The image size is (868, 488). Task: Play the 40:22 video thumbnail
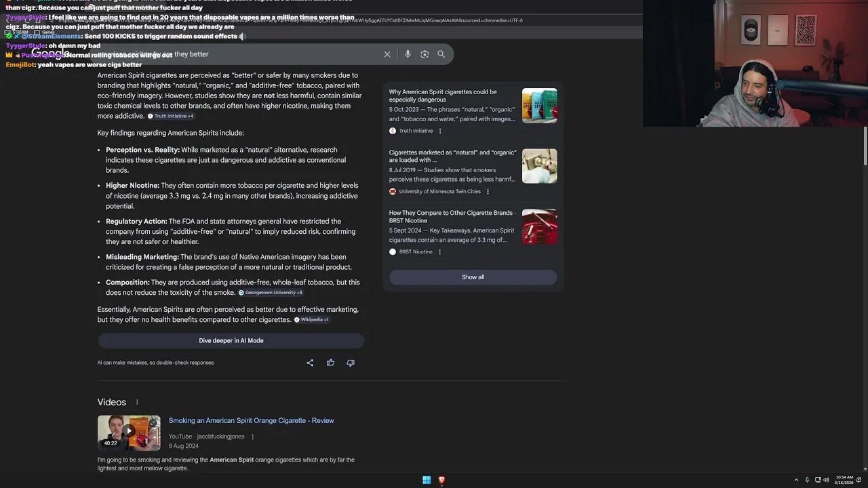pyautogui.click(x=129, y=433)
